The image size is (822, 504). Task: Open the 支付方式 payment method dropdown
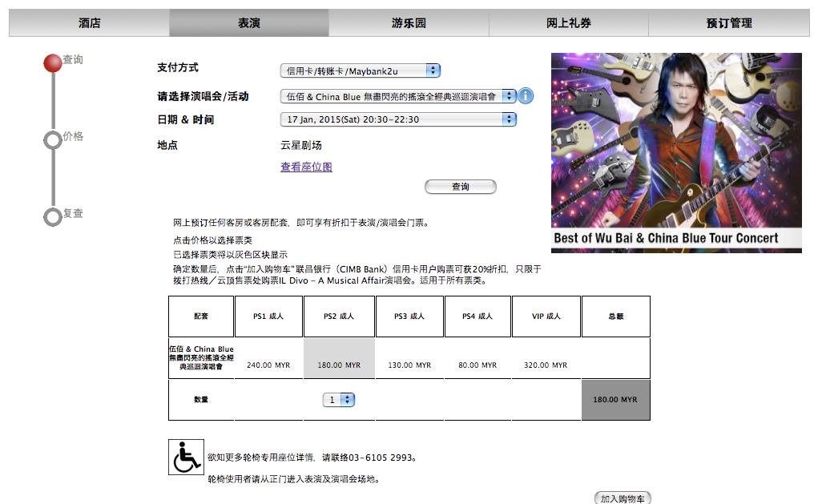(x=361, y=71)
